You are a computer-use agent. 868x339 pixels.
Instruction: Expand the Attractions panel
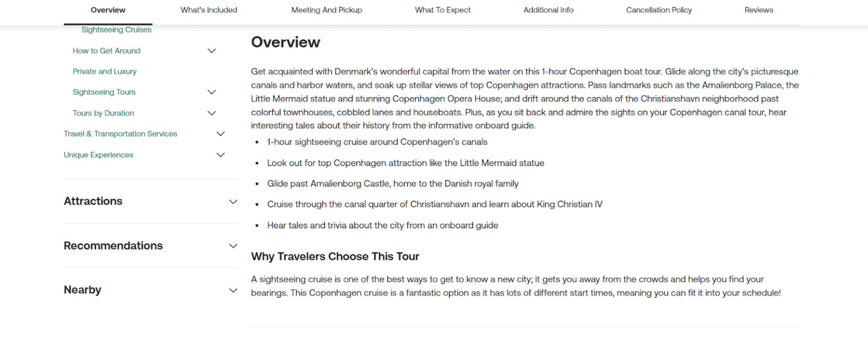click(x=233, y=201)
